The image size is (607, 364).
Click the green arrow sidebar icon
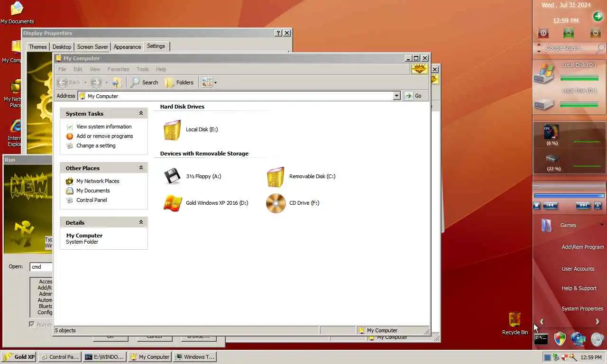[x=598, y=17]
